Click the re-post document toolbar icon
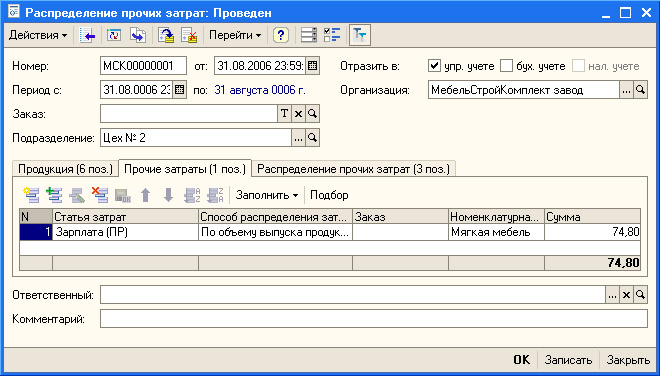The height and width of the screenshot is (376, 660). click(114, 35)
